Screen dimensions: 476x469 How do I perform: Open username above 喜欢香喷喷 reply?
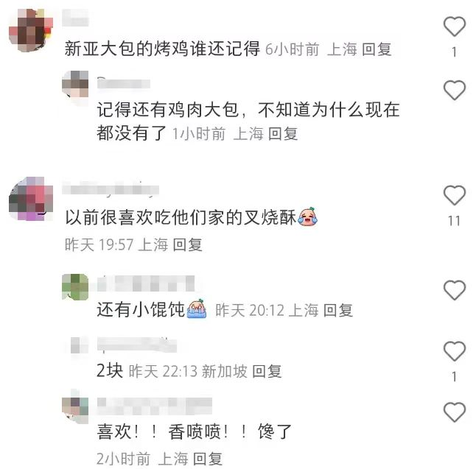coord(155,406)
